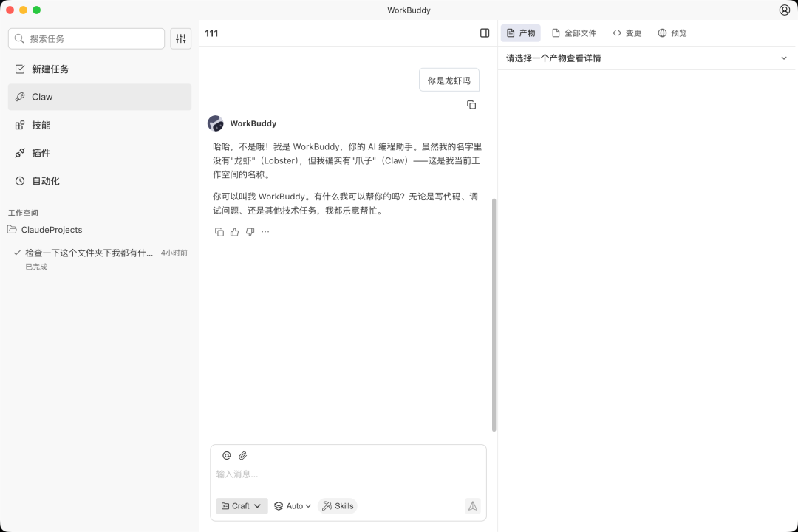Open the 变更 (Changes) tab
This screenshot has width=798, height=532.
coord(627,33)
